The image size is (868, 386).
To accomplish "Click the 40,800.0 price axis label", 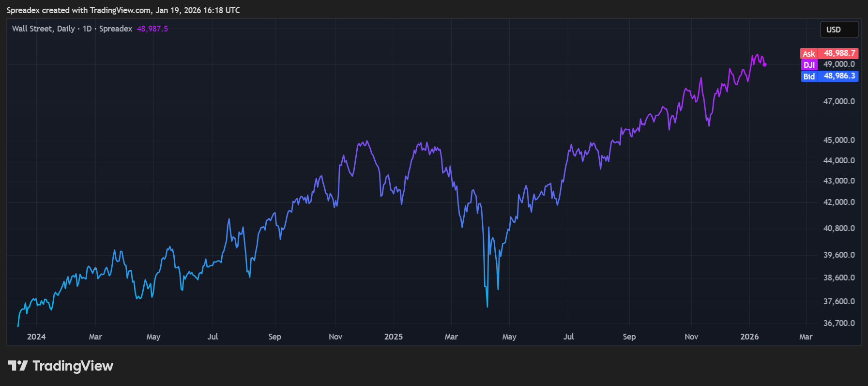I will (x=839, y=228).
